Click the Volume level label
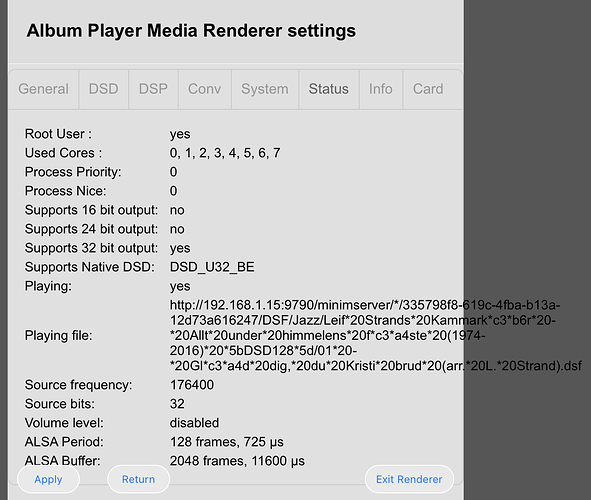Image resolution: width=591 pixels, height=500 pixels. click(x=64, y=423)
